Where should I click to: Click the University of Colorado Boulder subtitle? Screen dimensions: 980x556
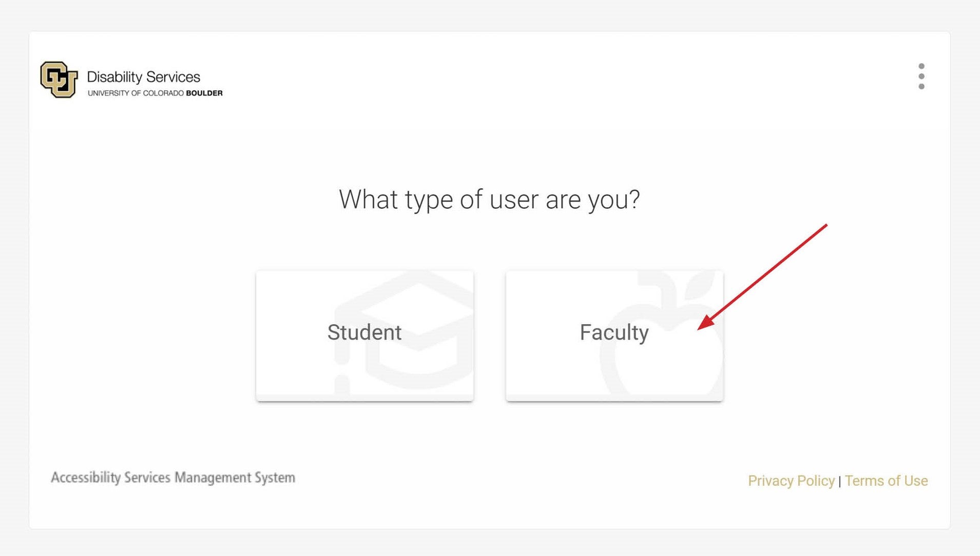coord(155,93)
